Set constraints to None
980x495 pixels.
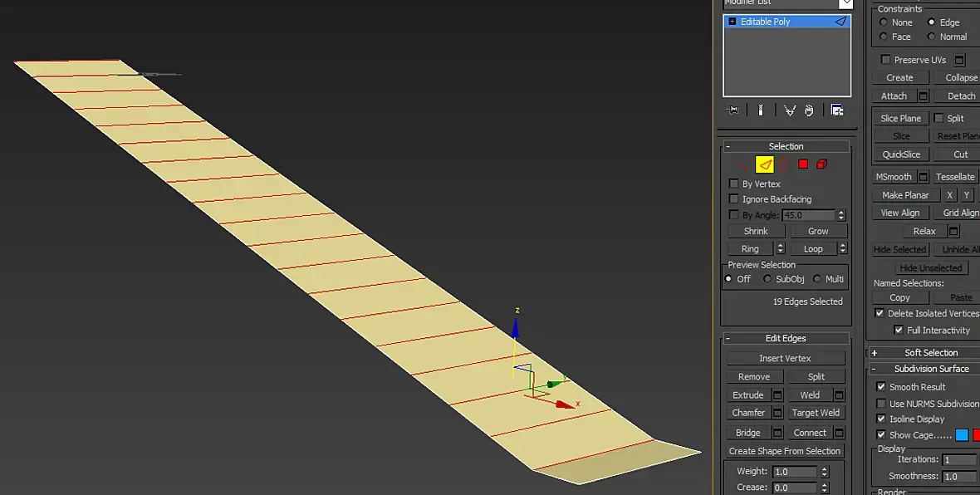click(883, 22)
